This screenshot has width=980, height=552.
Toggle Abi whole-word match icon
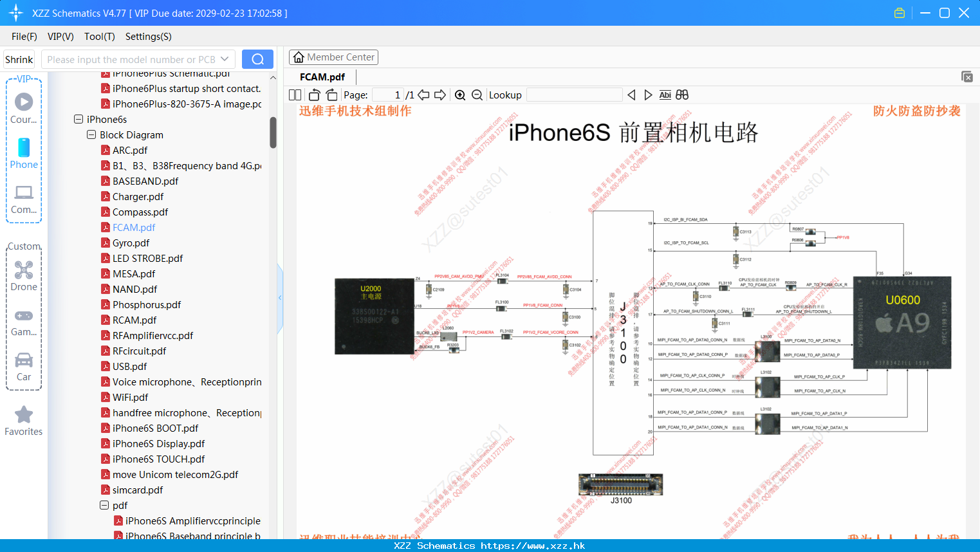[x=665, y=95]
